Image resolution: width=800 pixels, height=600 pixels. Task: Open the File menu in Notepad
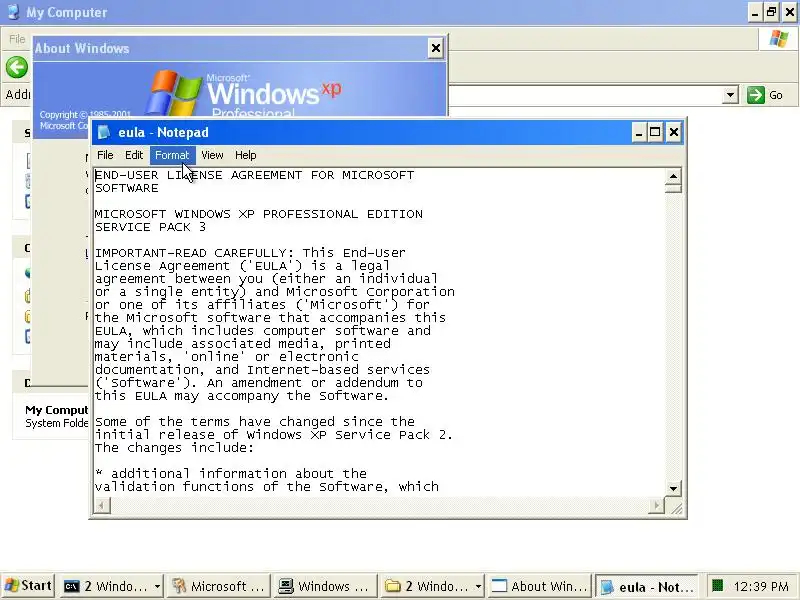click(x=105, y=155)
